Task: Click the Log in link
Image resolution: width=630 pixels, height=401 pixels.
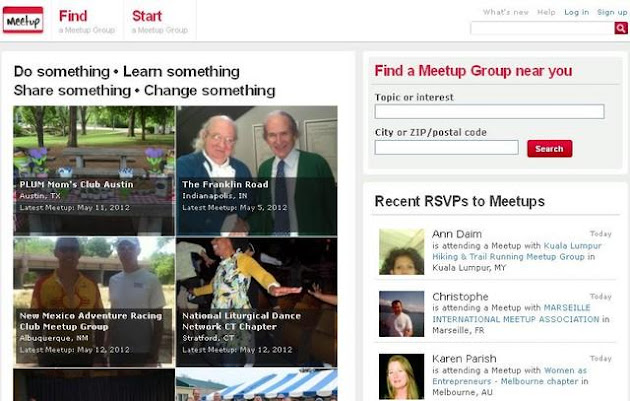Action: coord(576,12)
